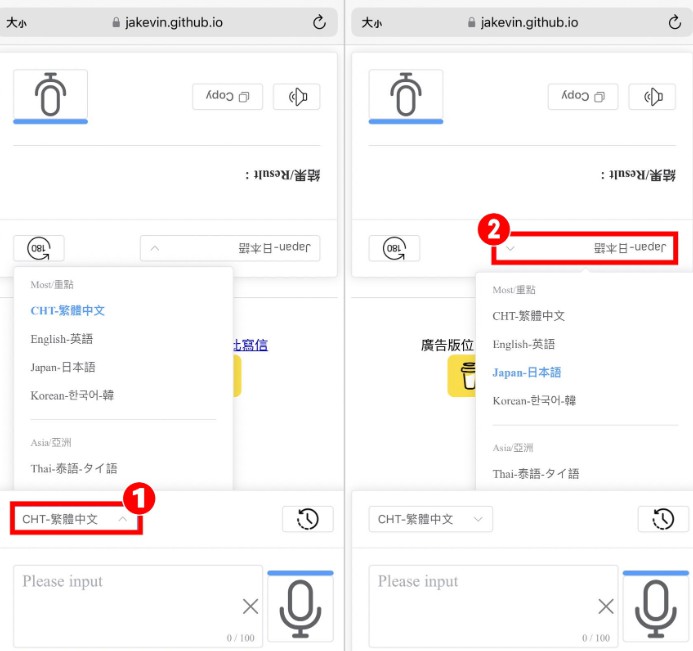Tap the upside-down speaker icon in left screen
Image resolution: width=693 pixels, height=651 pixels.
pyautogui.click(x=297, y=96)
